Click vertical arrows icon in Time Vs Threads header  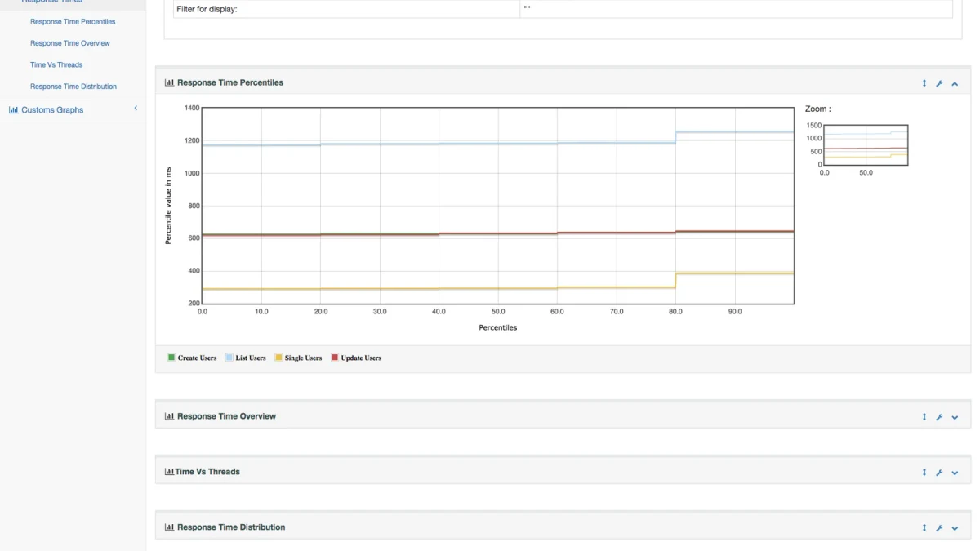tap(924, 473)
